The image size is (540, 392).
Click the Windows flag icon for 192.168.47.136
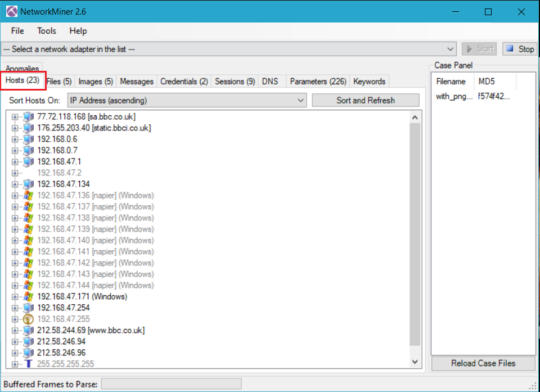pos(29,196)
